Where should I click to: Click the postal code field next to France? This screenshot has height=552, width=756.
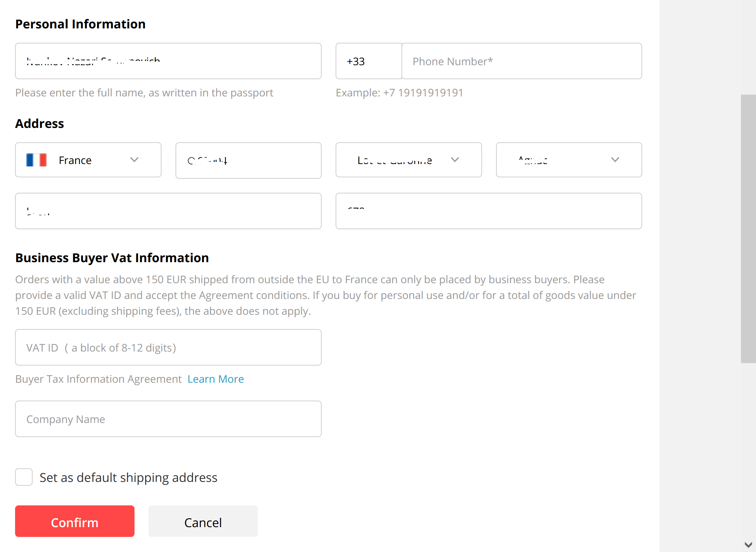(248, 161)
